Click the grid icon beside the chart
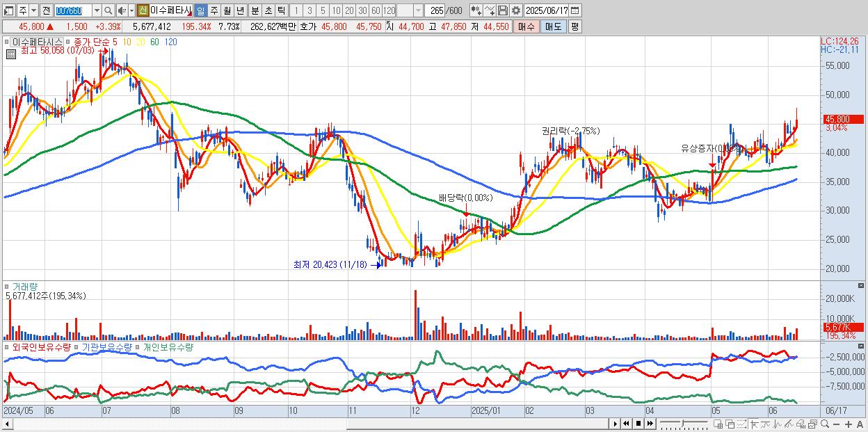 click(x=10, y=54)
